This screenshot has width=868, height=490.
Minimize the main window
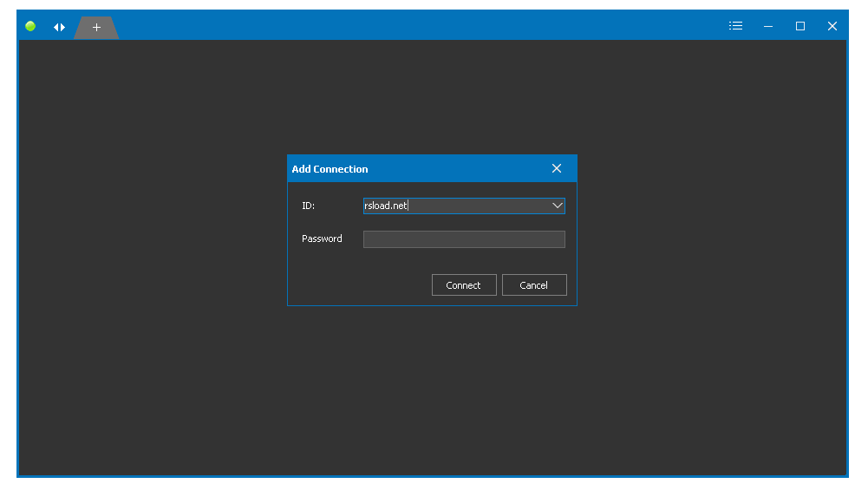[767, 26]
